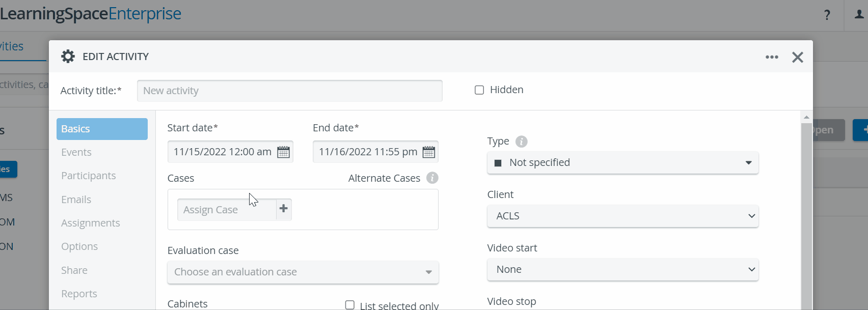Enable the Hidden checkbox

pos(479,90)
